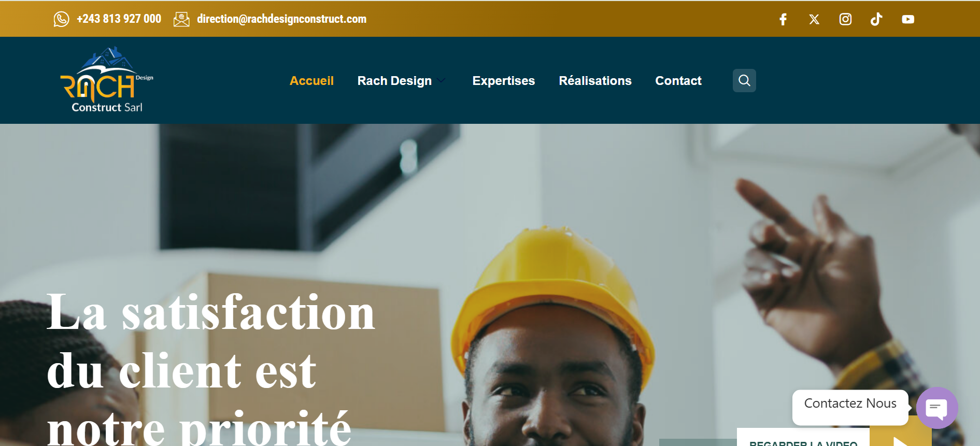Open the Facebook social link
The width and height of the screenshot is (980, 446).
pos(783,19)
